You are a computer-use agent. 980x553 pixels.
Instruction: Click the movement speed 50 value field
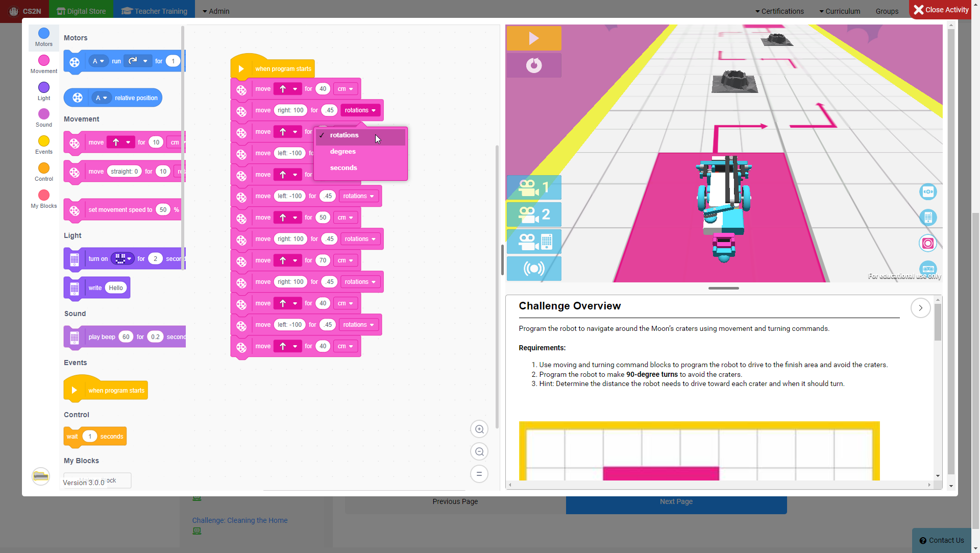(163, 210)
